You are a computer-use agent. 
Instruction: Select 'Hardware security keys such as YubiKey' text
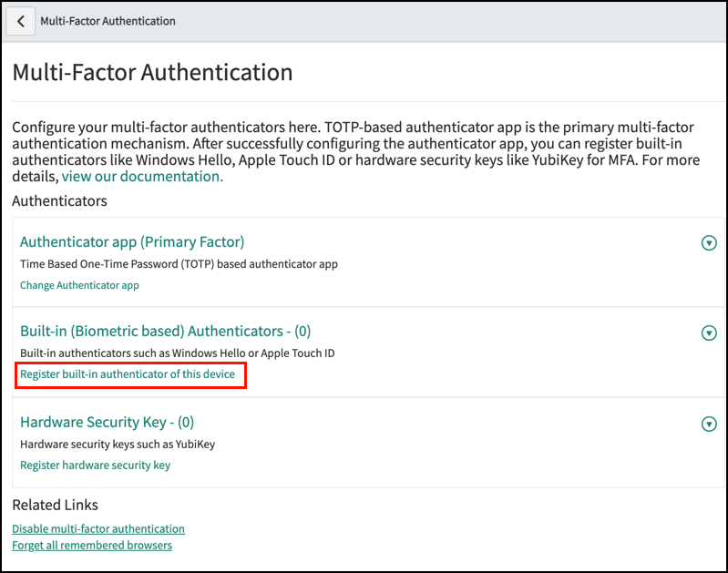(118, 445)
